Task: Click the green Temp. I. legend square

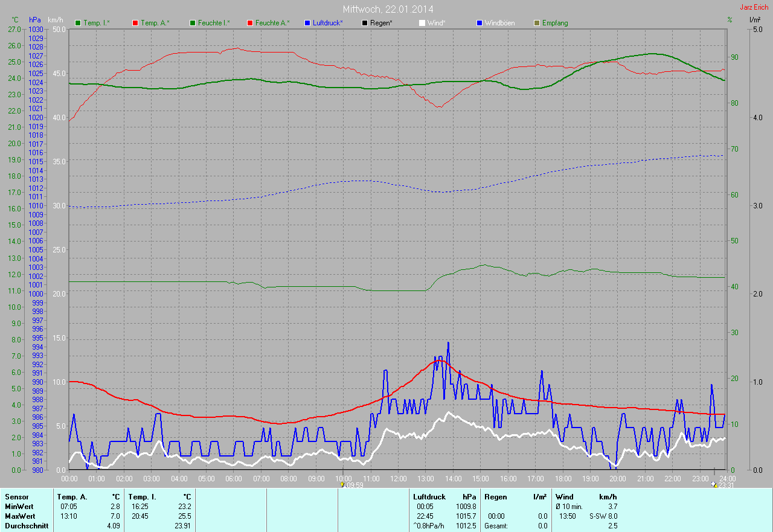Action: click(x=78, y=23)
